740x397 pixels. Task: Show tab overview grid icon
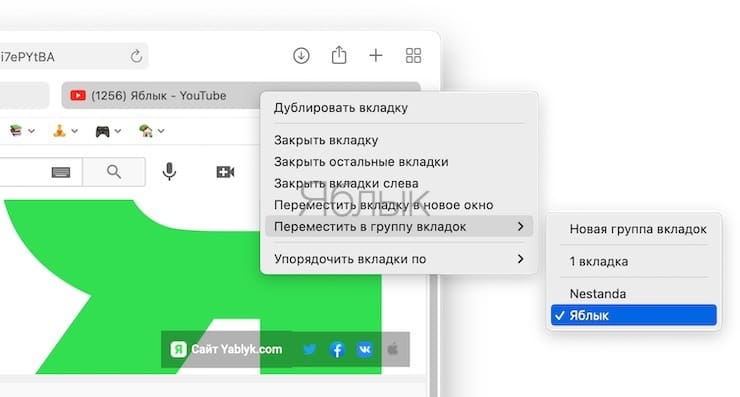coord(413,56)
